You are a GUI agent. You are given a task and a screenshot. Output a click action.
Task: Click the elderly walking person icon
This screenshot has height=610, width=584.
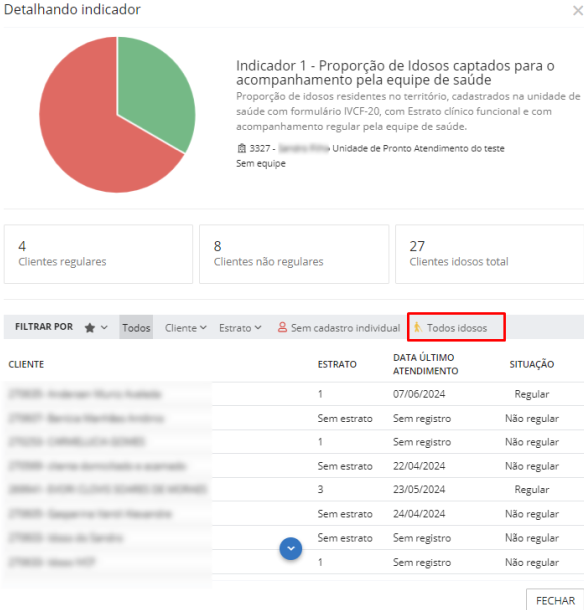417,327
